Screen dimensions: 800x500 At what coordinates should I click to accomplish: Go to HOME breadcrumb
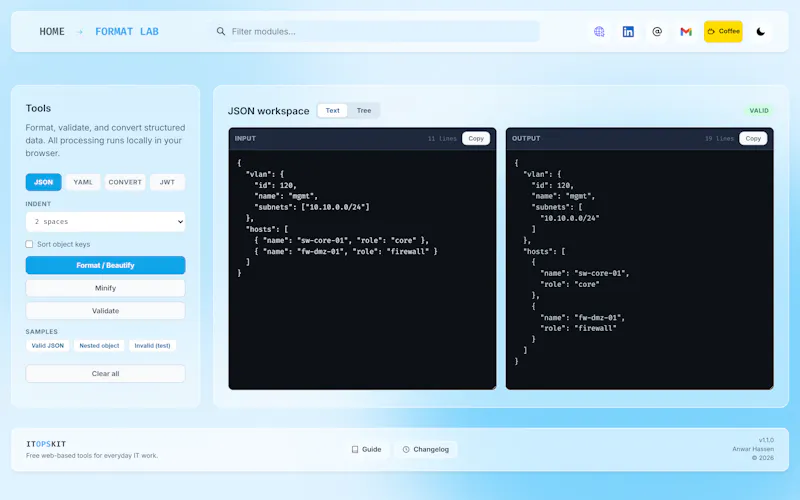[x=52, y=32]
